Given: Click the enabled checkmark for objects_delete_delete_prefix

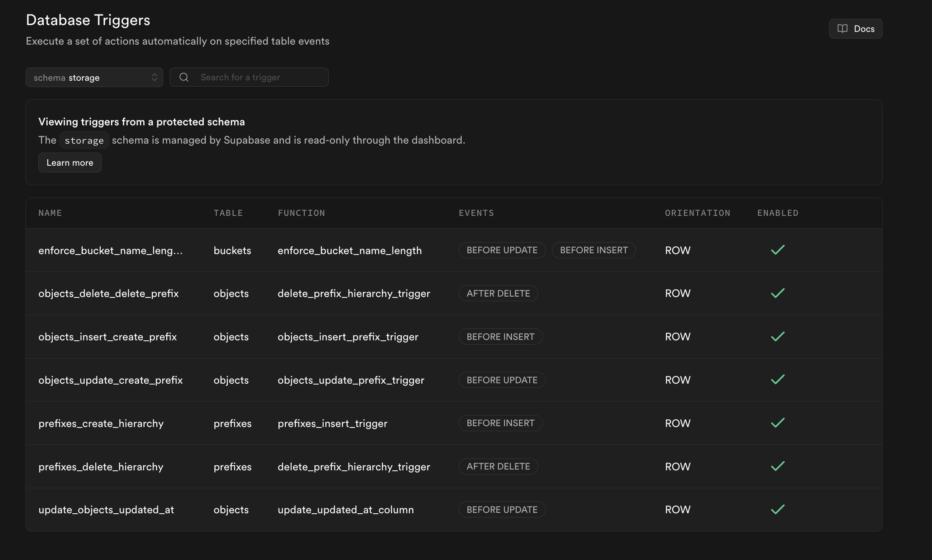Looking at the screenshot, I should (777, 293).
